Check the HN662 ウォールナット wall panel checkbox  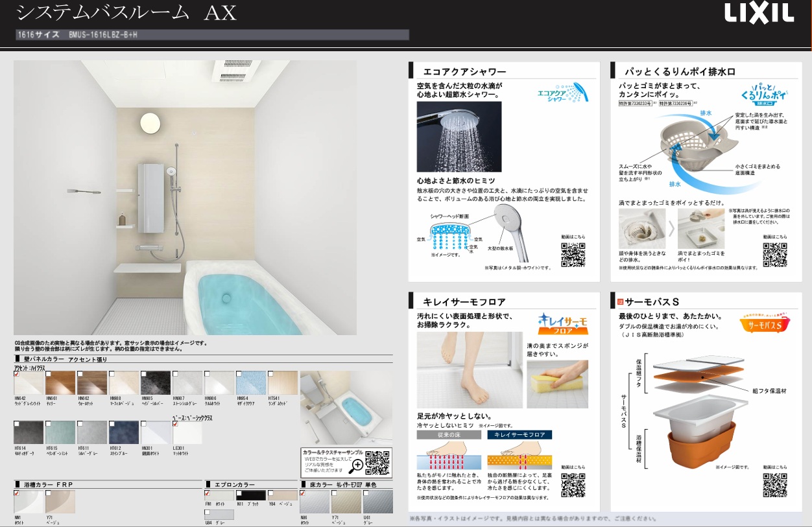[x=81, y=373]
